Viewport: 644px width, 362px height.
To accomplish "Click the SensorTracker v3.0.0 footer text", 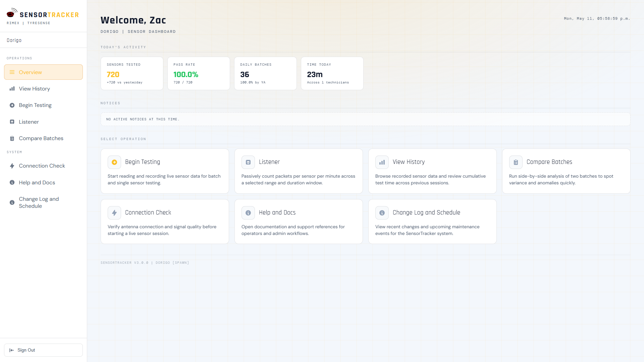I will [145, 263].
